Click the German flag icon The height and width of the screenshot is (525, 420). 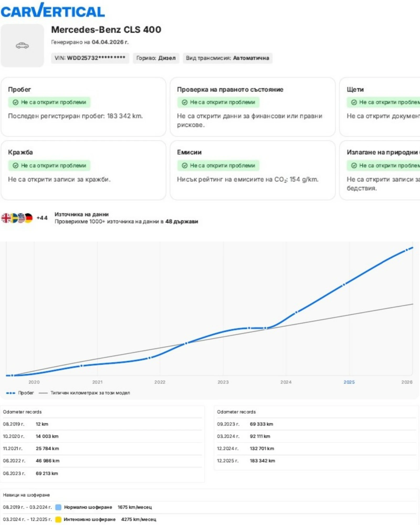[29, 218]
